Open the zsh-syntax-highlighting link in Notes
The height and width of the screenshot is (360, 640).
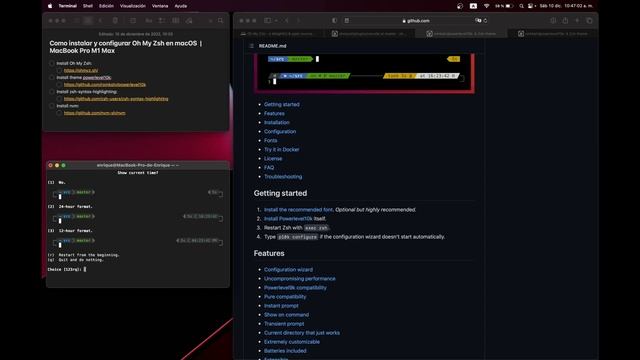point(116,99)
